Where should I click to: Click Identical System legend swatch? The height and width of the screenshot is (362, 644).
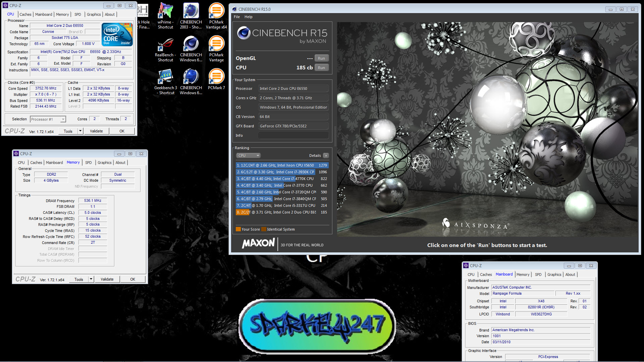[x=264, y=229]
